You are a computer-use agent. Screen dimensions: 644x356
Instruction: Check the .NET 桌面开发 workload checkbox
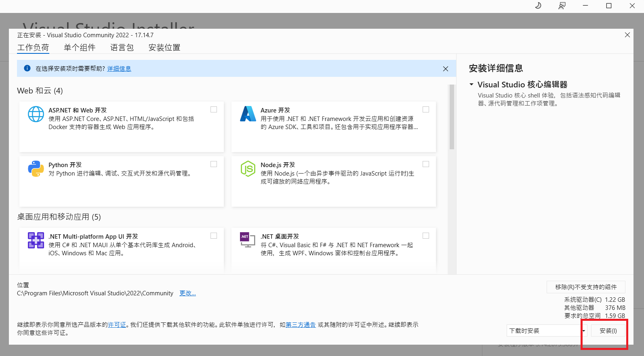point(426,236)
